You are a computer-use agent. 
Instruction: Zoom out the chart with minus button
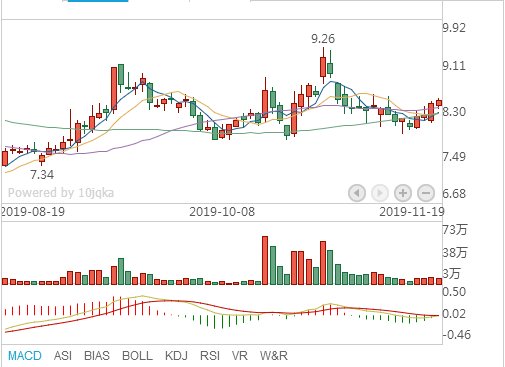pyautogui.click(x=426, y=193)
